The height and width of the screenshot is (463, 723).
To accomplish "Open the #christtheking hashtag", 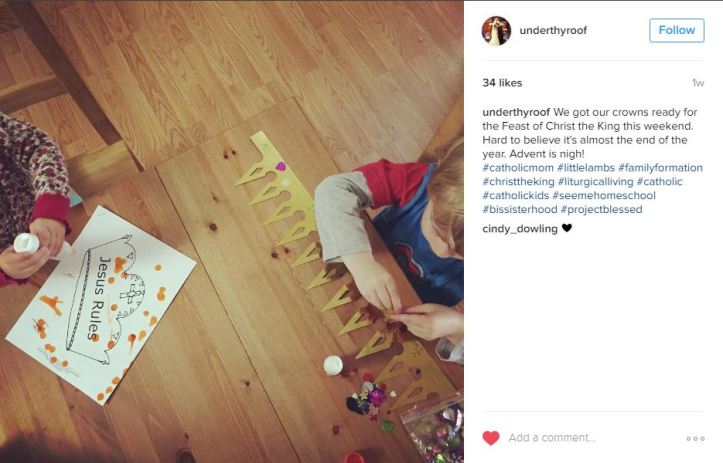I will pos(518,182).
